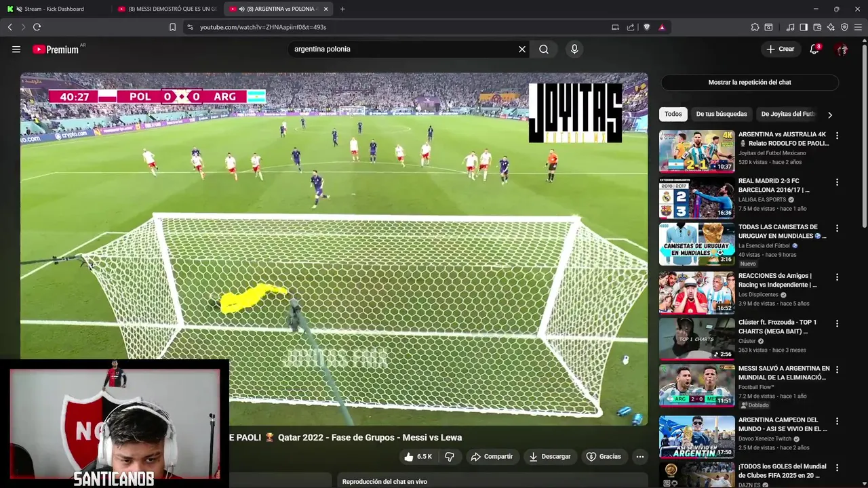Click the Crear button
868x488 pixels.
781,49
